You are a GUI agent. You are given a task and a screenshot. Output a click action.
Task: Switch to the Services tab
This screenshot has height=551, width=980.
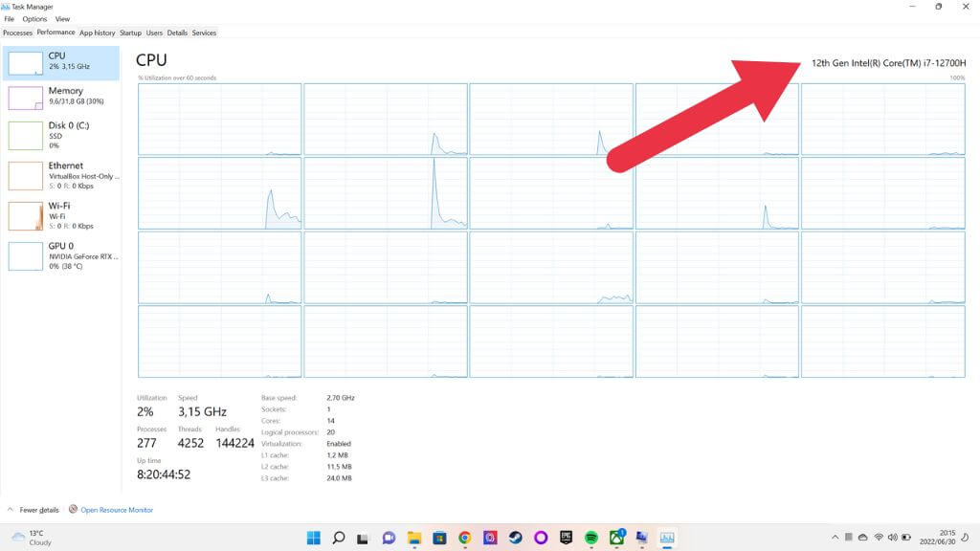(205, 33)
